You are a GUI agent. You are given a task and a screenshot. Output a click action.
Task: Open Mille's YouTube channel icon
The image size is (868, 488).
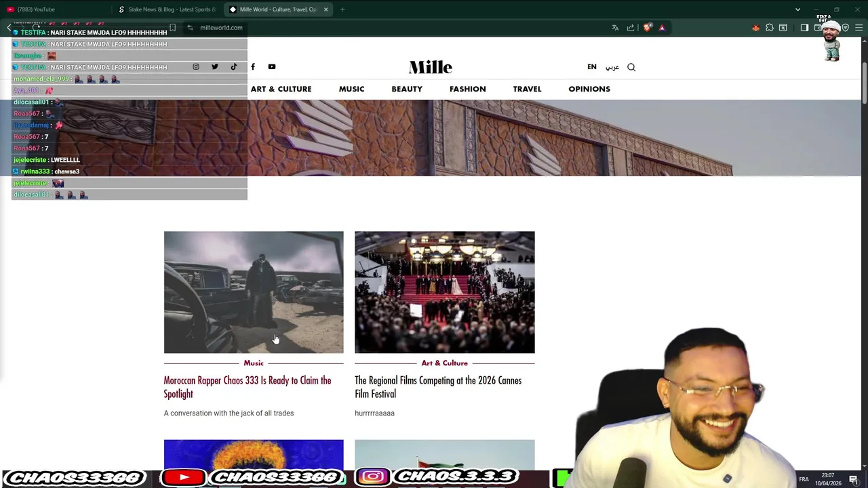(x=272, y=66)
